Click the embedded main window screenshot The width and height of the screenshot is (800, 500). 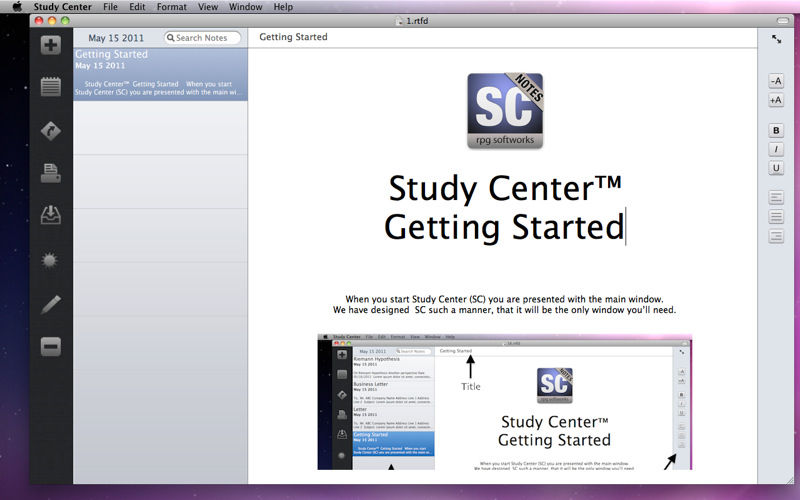(505, 402)
